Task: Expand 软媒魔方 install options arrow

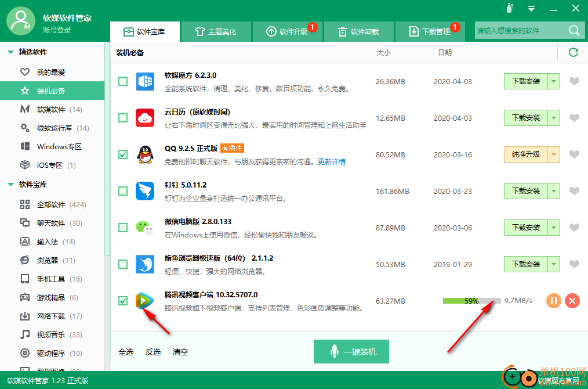Action: (x=554, y=81)
